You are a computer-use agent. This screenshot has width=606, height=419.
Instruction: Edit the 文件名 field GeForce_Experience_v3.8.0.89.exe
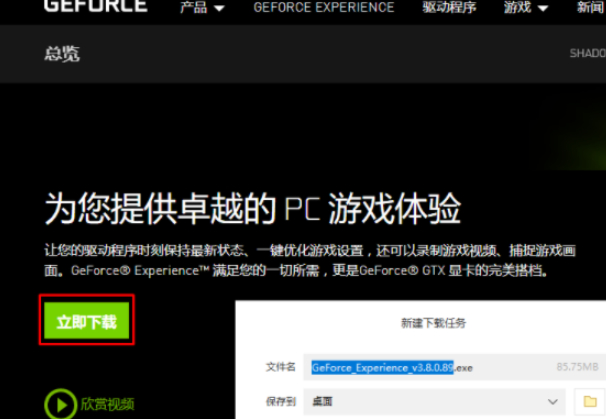click(x=452, y=367)
